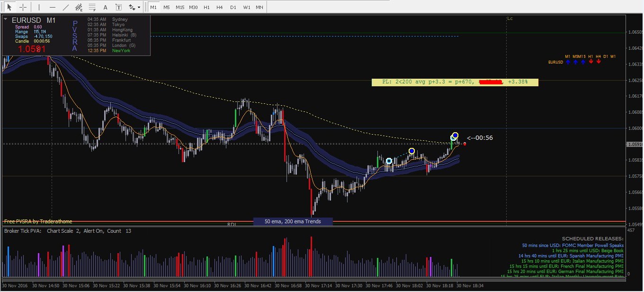Switch chart to M5 timeframe
Screen dimensions: 644x292
tap(166, 7)
